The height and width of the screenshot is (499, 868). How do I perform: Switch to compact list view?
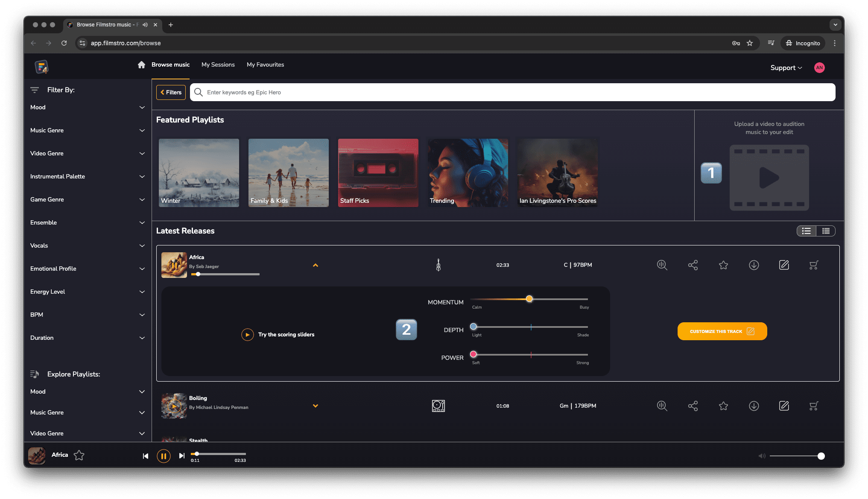pyautogui.click(x=826, y=231)
